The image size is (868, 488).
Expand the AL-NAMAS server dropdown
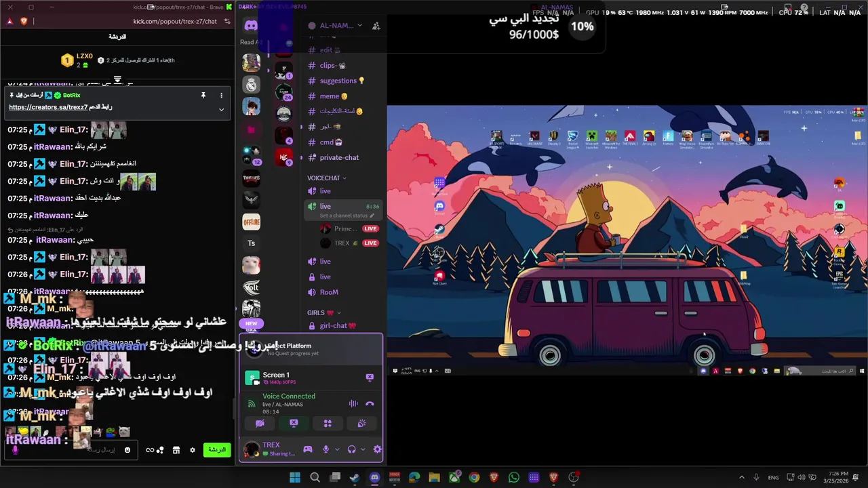click(x=359, y=26)
